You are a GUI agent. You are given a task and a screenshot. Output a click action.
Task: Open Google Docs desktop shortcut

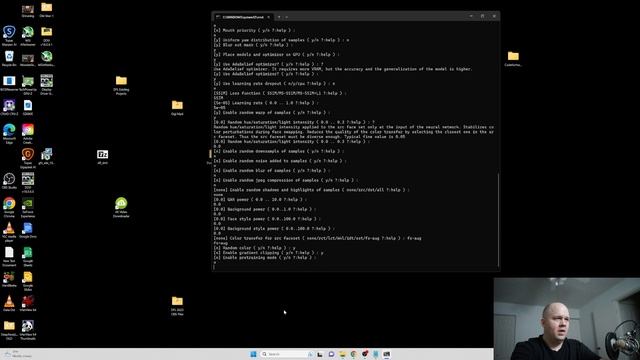coord(28,230)
